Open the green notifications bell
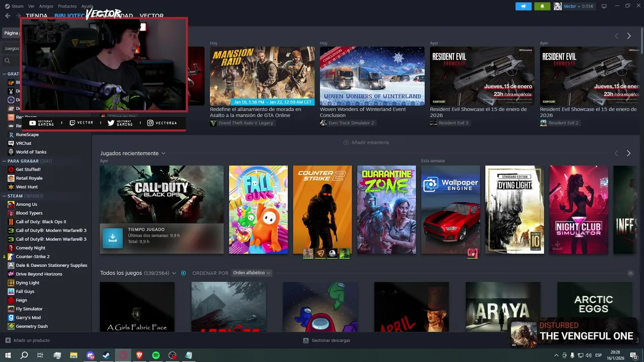Viewport: 644px width, 362px height. click(x=542, y=6)
